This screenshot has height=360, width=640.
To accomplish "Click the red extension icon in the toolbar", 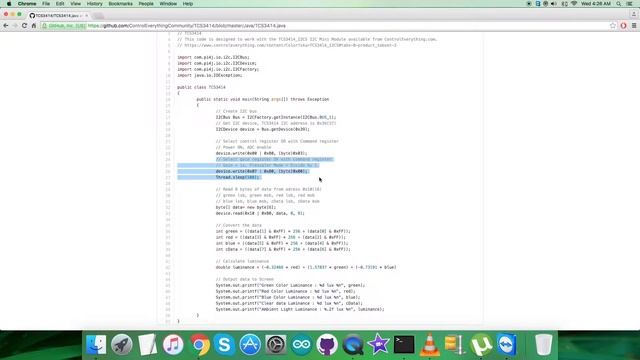I will [623, 26].
